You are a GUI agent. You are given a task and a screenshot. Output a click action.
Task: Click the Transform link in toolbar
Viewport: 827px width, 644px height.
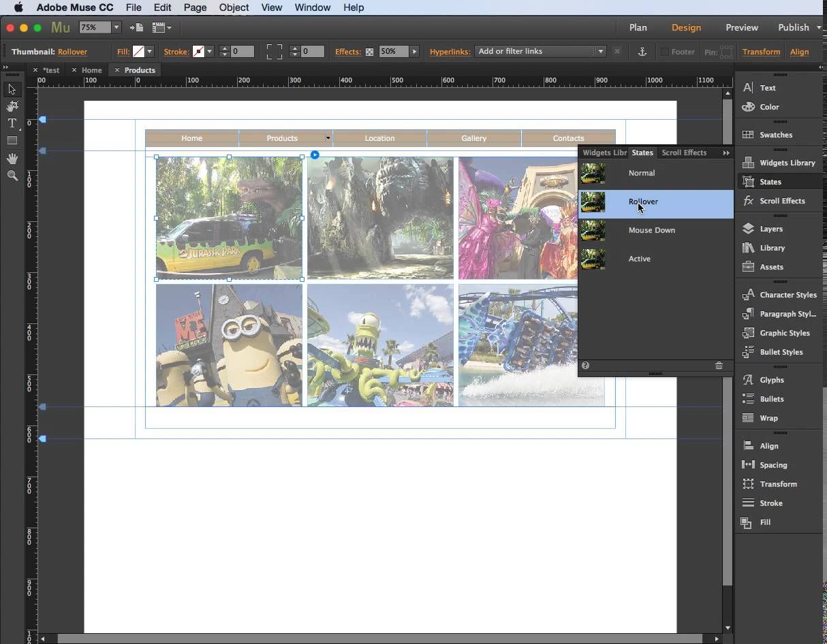[761, 52]
